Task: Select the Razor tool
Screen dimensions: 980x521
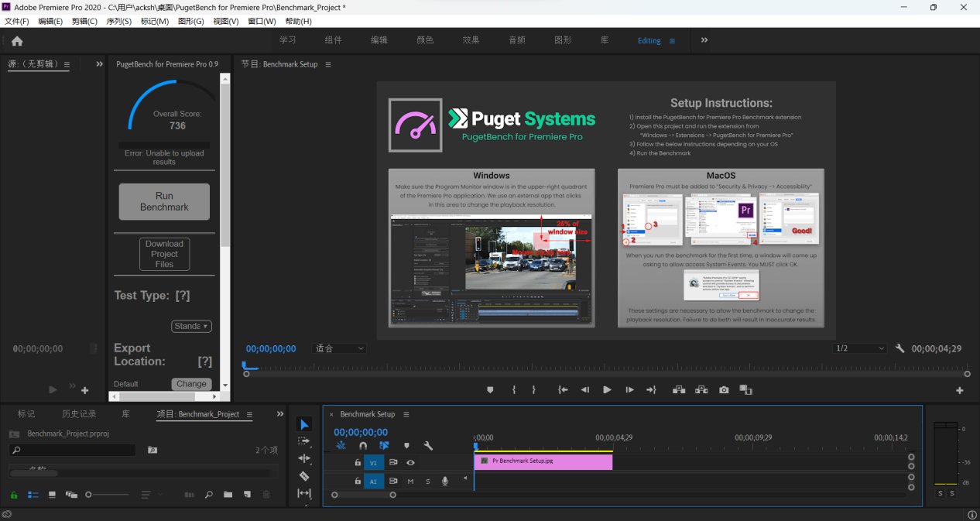Action: click(304, 475)
